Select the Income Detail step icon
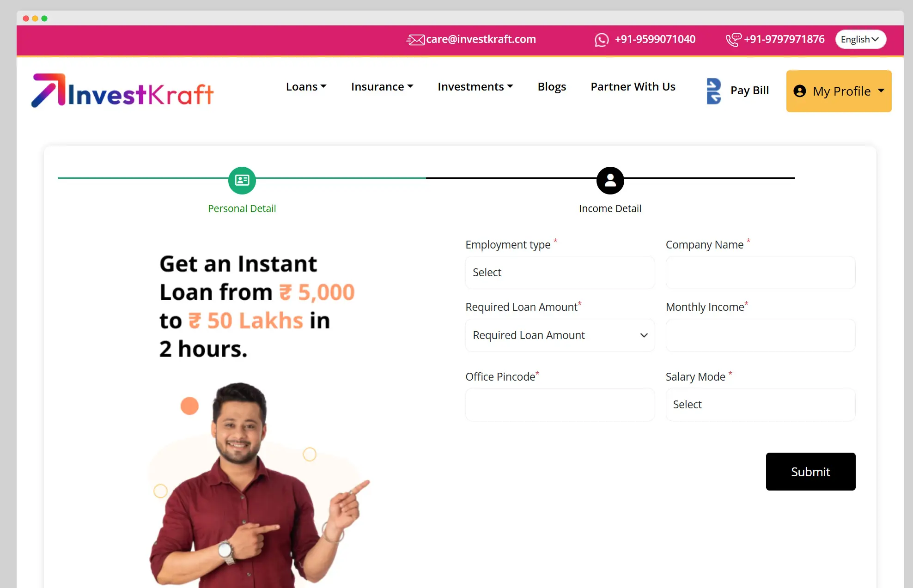The height and width of the screenshot is (588, 913). [610, 181]
